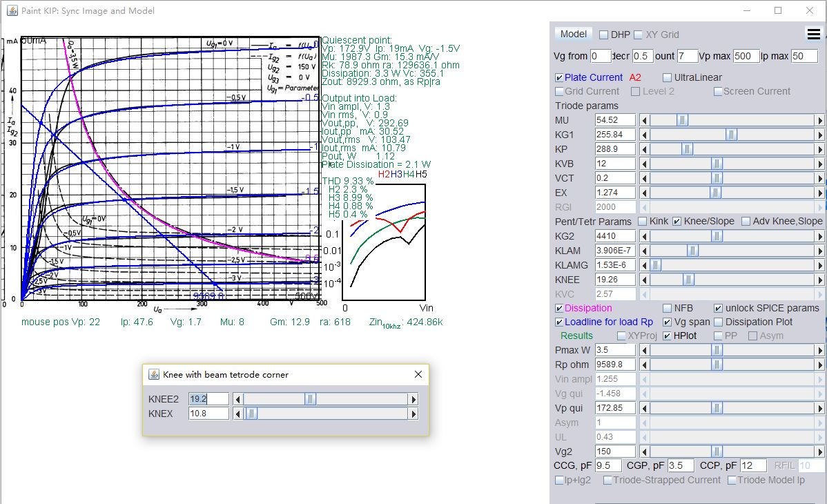Click the red H2 harmonic legend
Viewport: 827px width, 504px height.
[384, 174]
